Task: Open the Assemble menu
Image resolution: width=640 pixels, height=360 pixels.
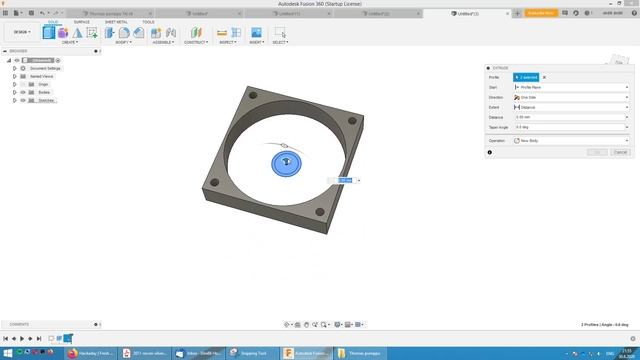Action: point(163,42)
